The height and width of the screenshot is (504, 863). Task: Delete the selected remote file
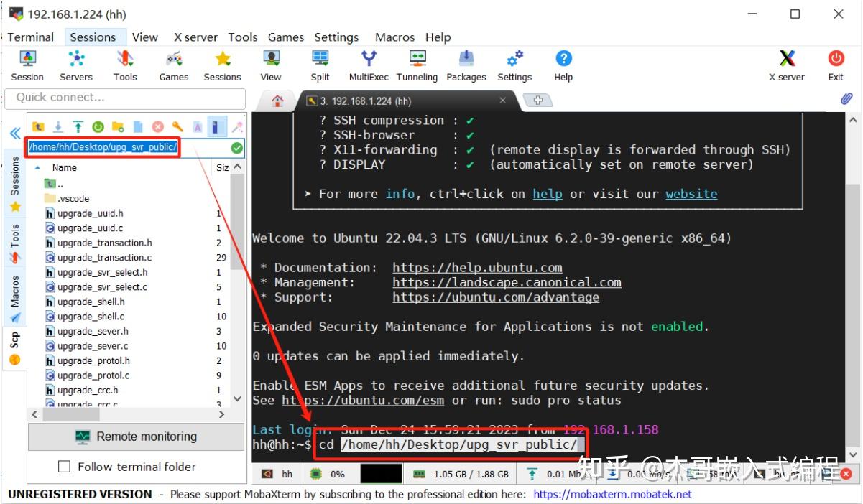(157, 127)
